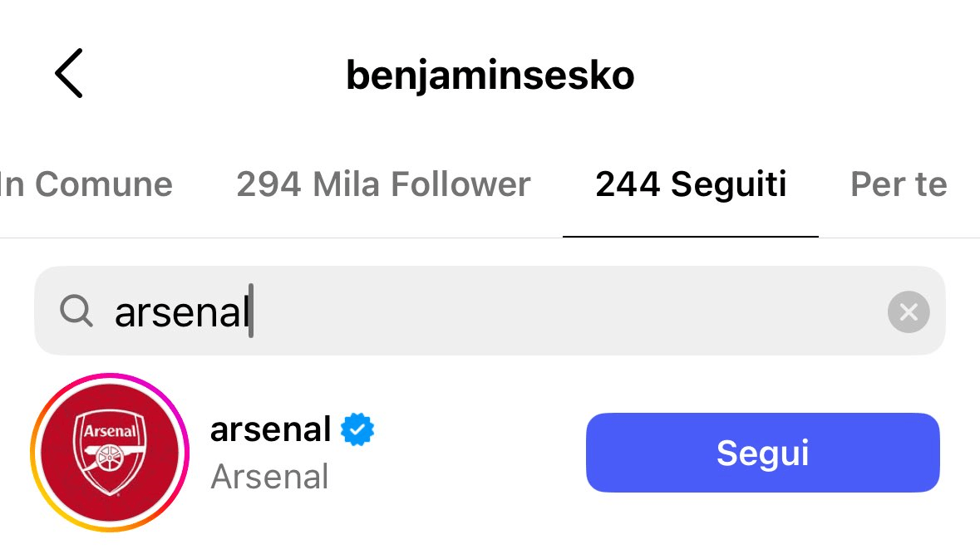The image size is (980, 554).
Task: Tap the benjaminsesko header title
Action: [x=490, y=76]
